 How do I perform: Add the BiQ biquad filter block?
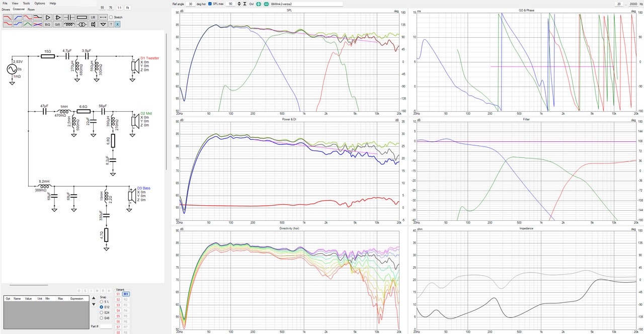(47, 24)
